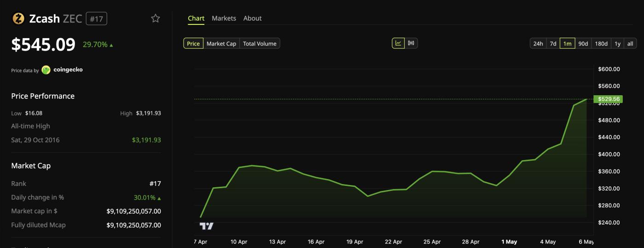The width and height of the screenshot is (644, 248).
Task: Click the Low $16.08 value
Action: [x=34, y=113]
